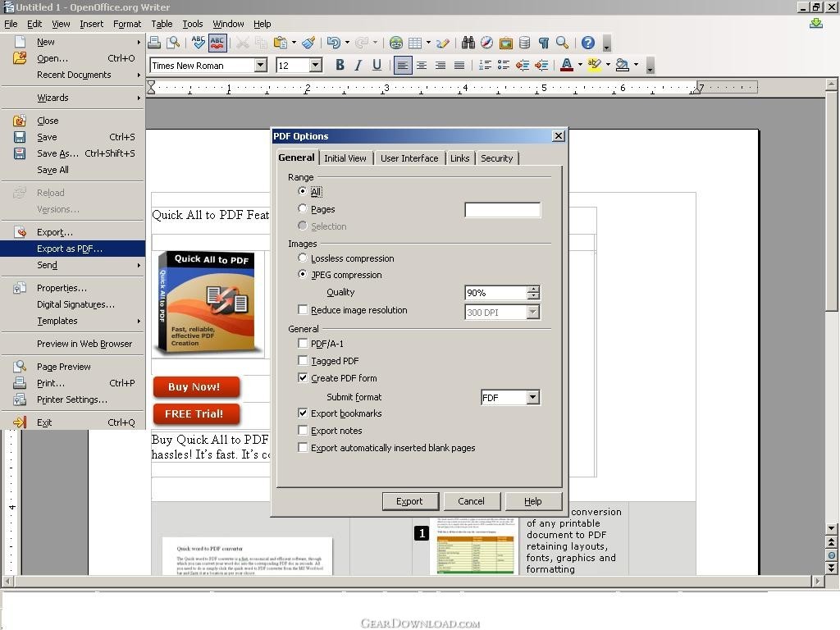The width and height of the screenshot is (840, 630).
Task: Choose Lossless compression option
Action: coord(303,258)
